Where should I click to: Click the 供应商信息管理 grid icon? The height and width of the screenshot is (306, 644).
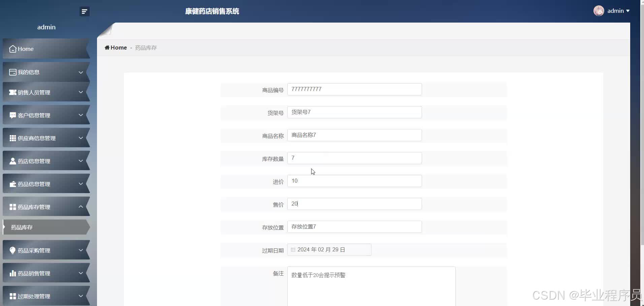pos(13,138)
